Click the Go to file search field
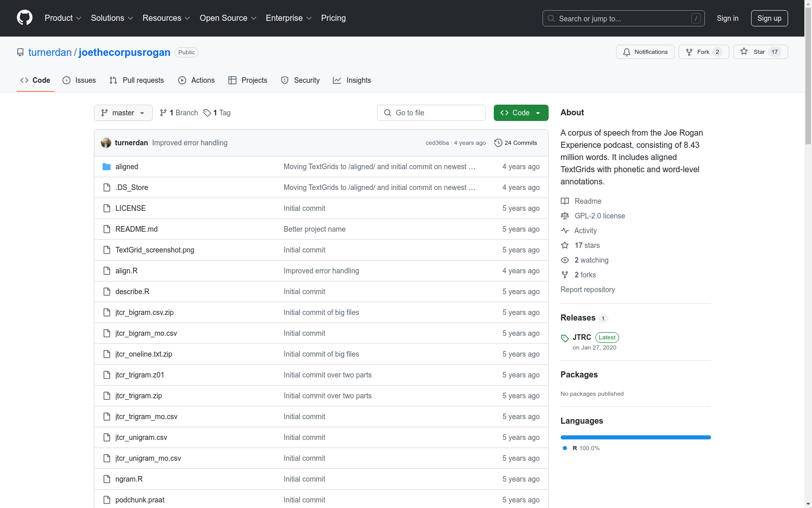 click(x=431, y=113)
